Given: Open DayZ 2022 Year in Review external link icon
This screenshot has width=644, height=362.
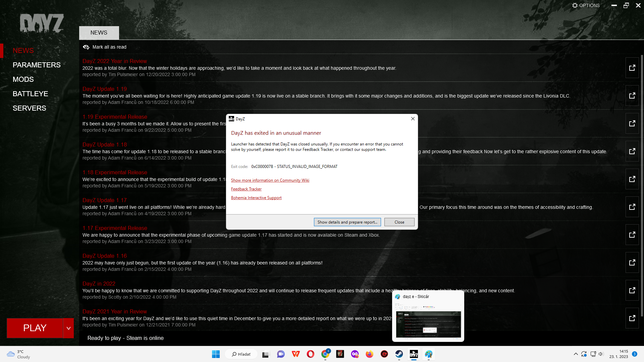Looking at the screenshot, I should tap(632, 68).
